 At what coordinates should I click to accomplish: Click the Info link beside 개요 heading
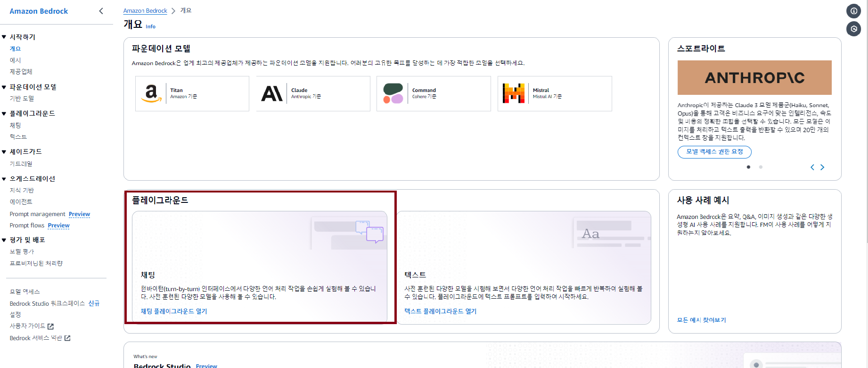pyautogui.click(x=150, y=26)
